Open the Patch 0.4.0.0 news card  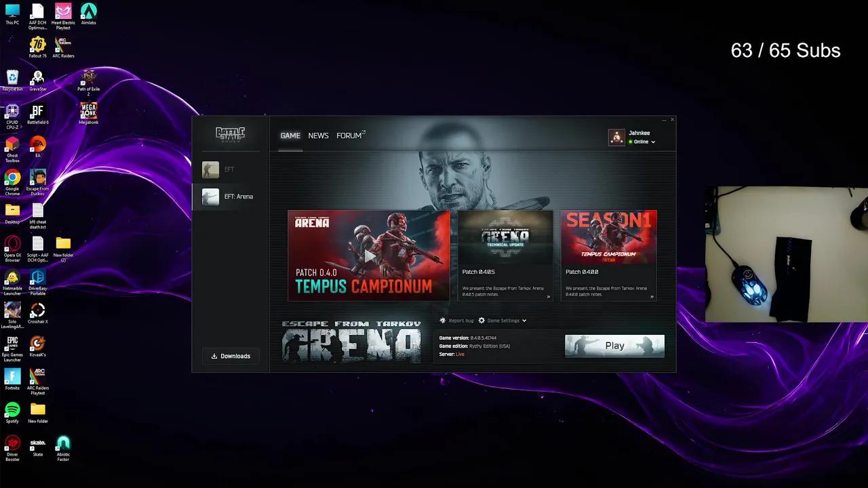pos(608,255)
